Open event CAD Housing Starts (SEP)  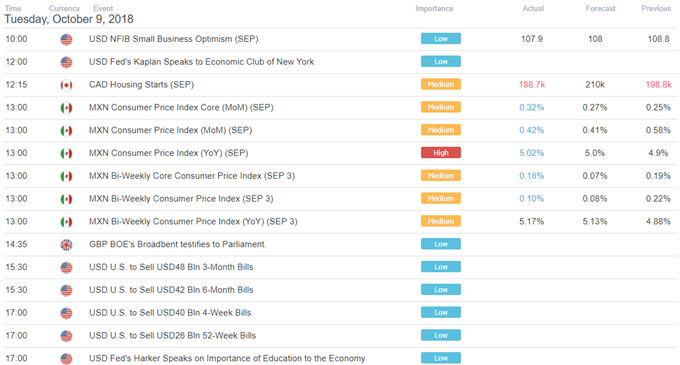tap(141, 85)
